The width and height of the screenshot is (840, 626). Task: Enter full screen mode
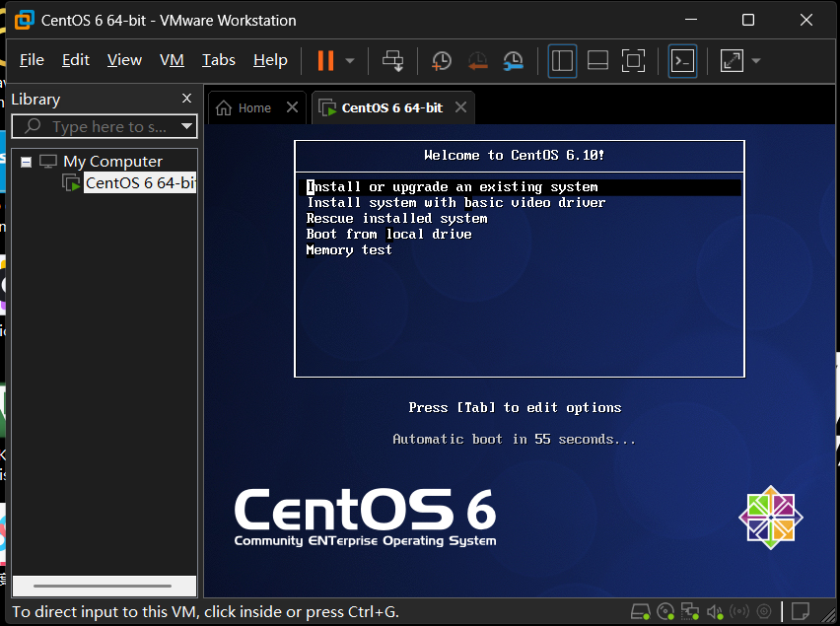point(633,60)
